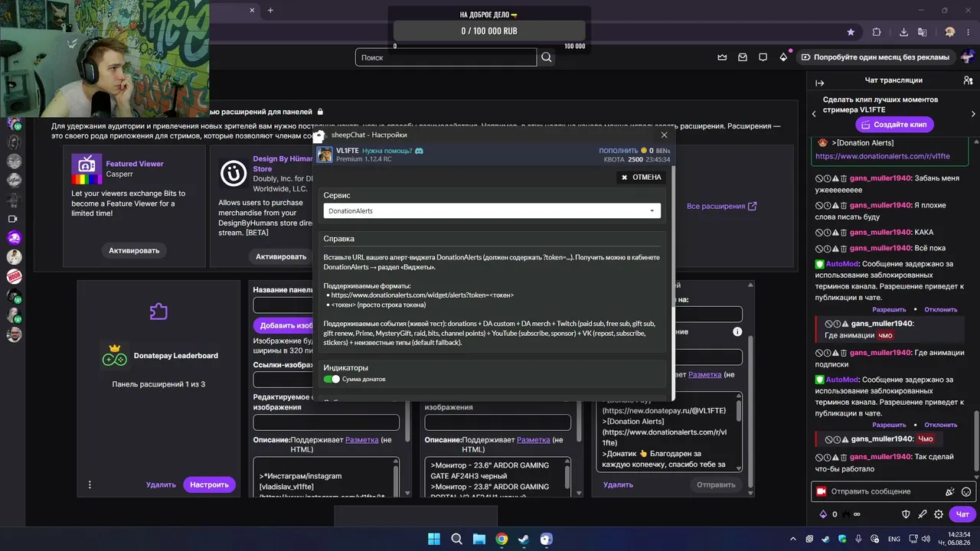Open the chat community users list icon
Viewport: 980px width, 551px height.
969,80
